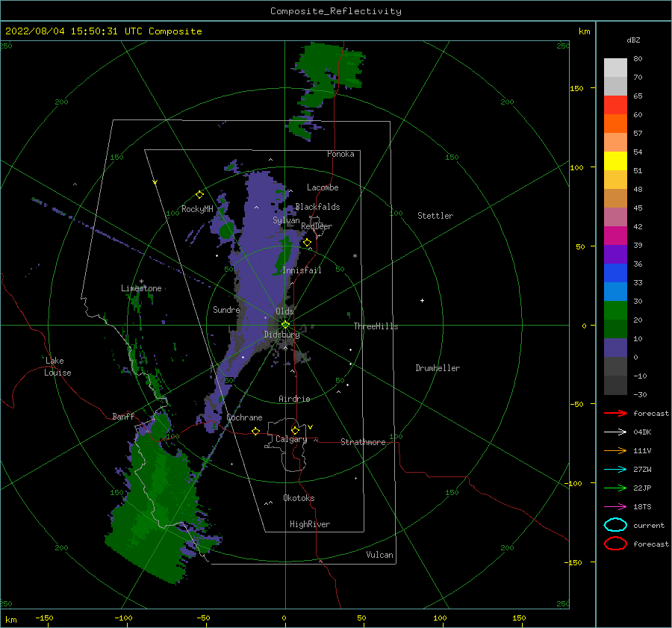This screenshot has width=672, height=628.
Task: Click the Didsbury label
Action: 281,335
